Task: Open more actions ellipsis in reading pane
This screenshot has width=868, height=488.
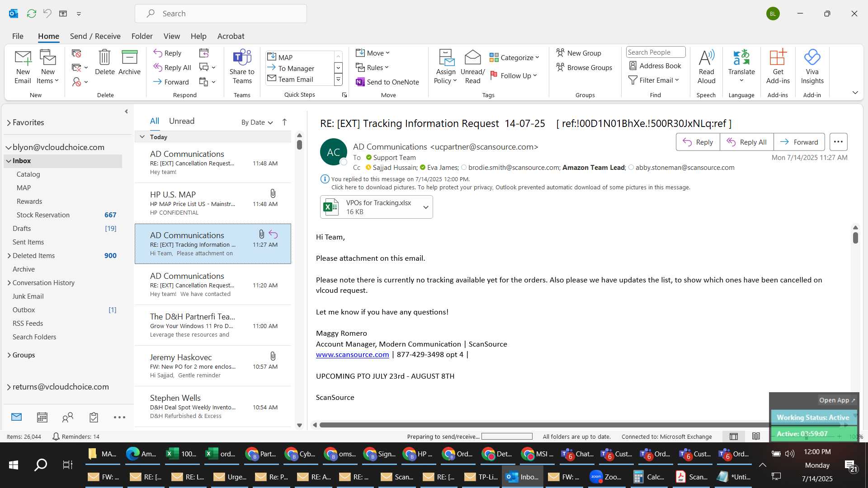Action: 838,142
